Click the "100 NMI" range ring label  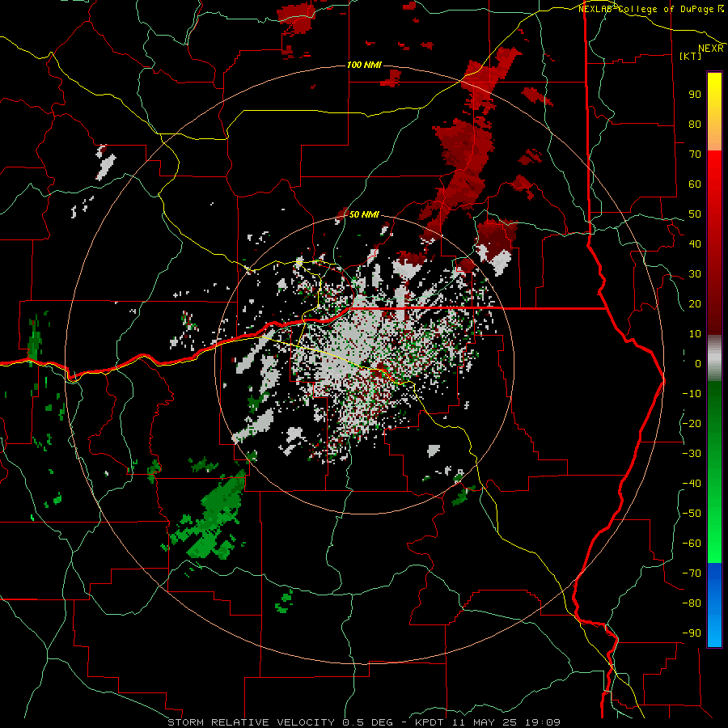click(x=365, y=65)
